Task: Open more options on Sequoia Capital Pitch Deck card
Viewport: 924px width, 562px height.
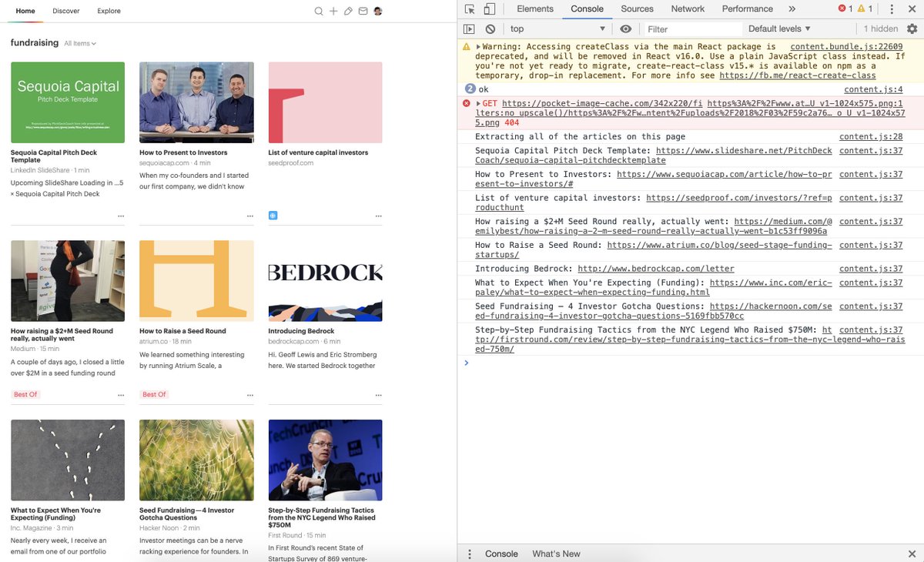Action: coord(121,216)
